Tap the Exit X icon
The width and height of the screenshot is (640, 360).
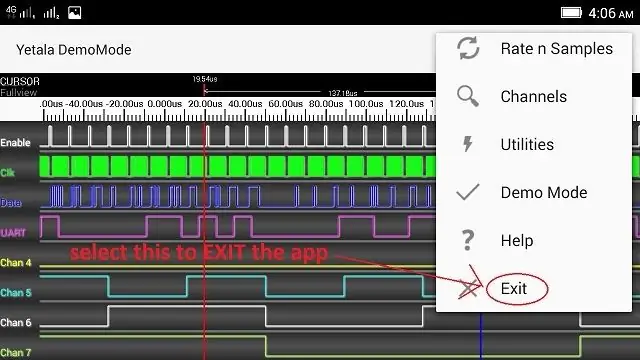point(468,289)
